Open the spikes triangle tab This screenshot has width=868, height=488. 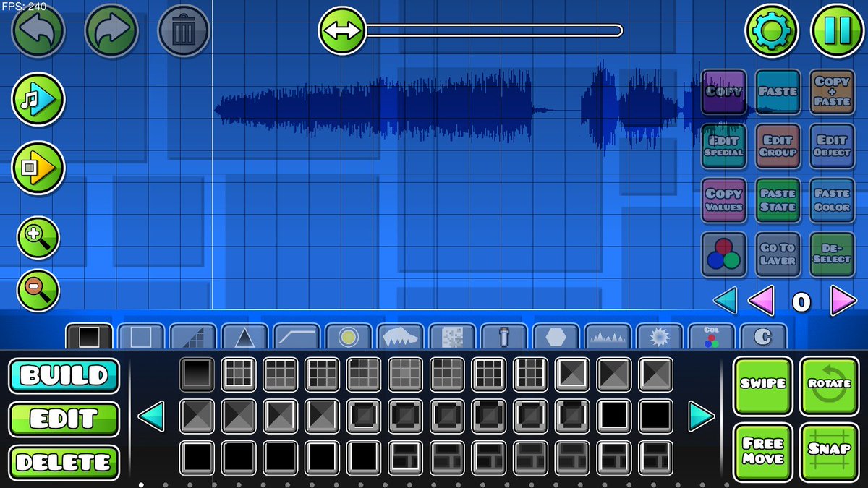point(244,337)
